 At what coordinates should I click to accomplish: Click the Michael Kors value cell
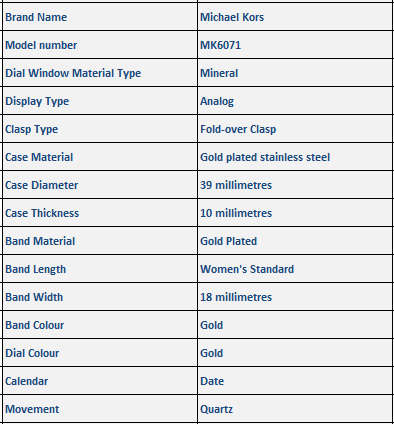[295, 17]
